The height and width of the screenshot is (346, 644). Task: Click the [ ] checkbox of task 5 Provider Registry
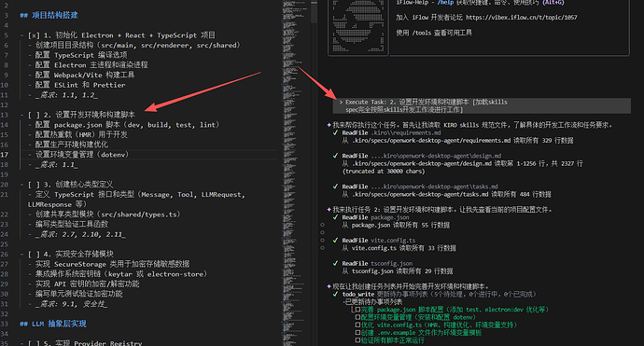pos(34,343)
